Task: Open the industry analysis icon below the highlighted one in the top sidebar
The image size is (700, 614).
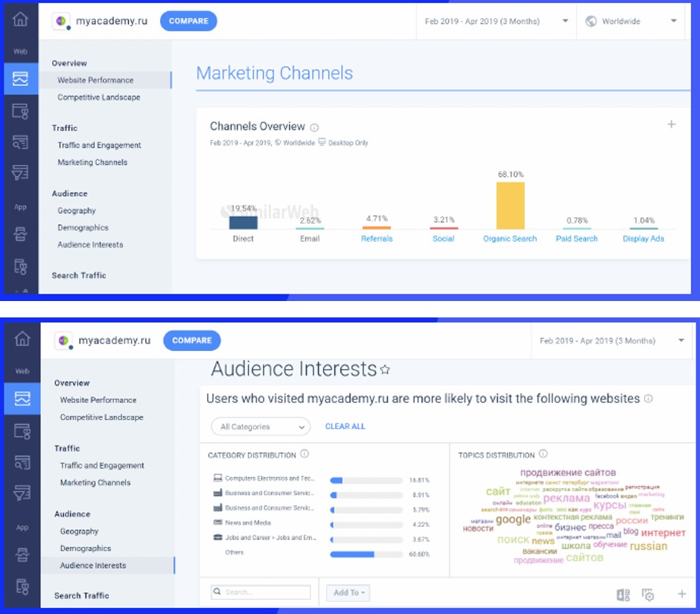Action: click(x=21, y=111)
